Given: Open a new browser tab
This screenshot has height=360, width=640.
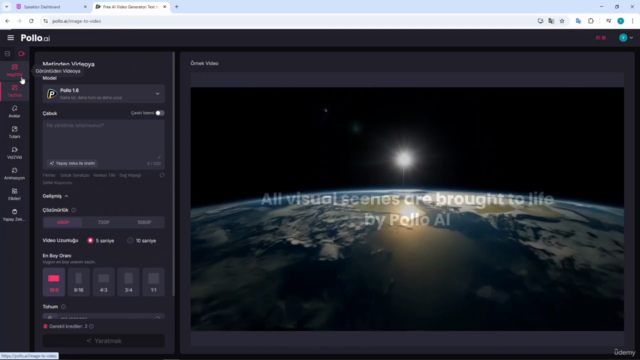Looking at the screenshot, I should [177, 7].
